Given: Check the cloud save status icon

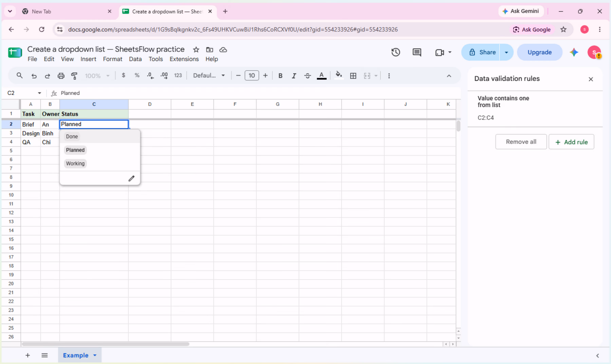Looking at the screenshot, I should click(223, 50).
